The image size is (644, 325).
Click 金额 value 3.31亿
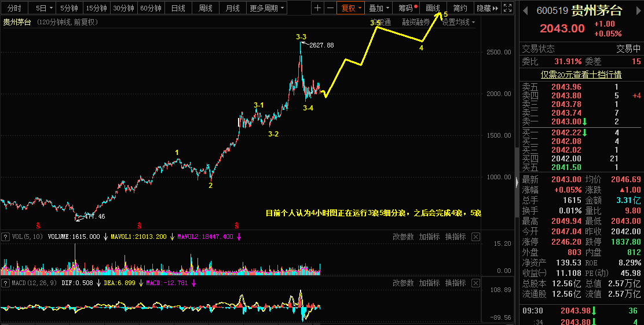coord(628,200)
